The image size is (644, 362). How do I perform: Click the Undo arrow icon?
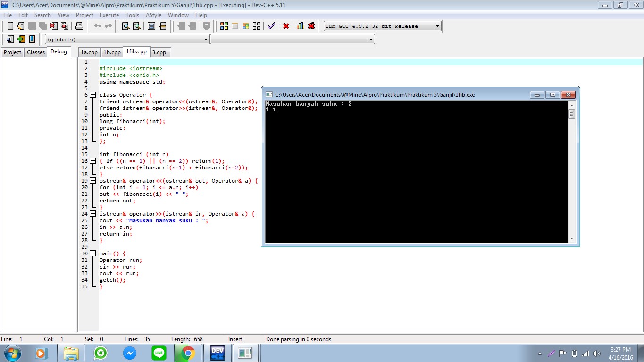click(98, 26)
